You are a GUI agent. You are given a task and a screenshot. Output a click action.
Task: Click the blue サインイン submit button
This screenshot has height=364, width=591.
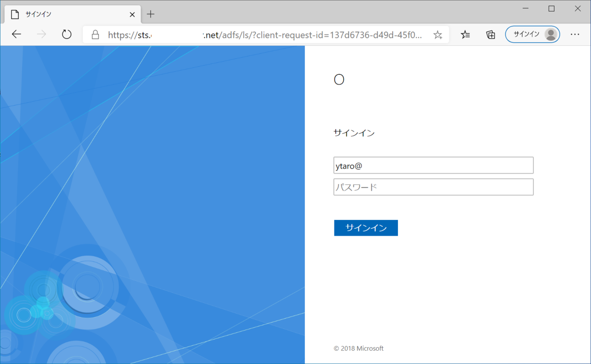(x=366, y=228)
